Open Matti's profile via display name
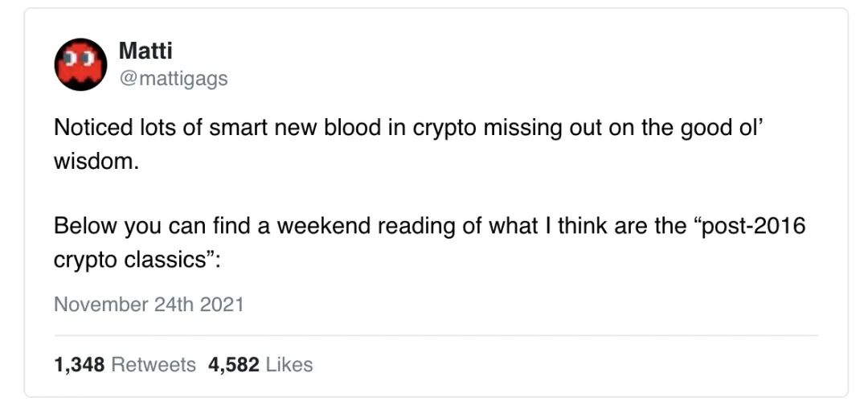Image resolution: width=868 pixels, height=414 pixels. click(145, 51)
